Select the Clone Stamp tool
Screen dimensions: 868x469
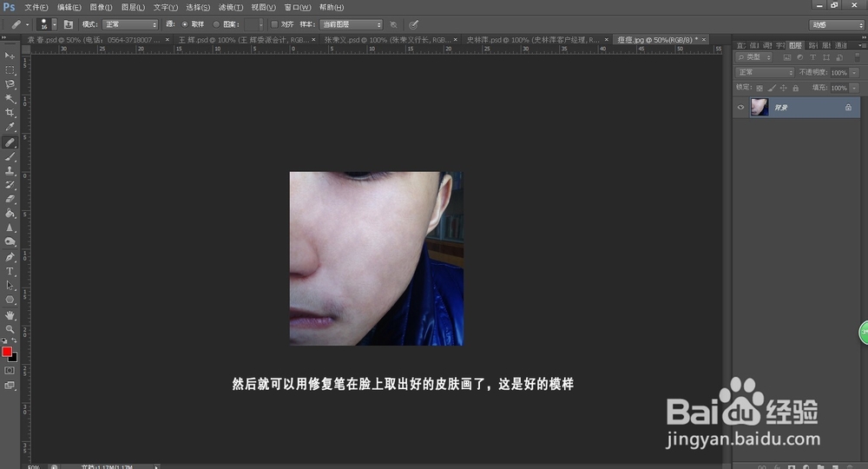10,171
